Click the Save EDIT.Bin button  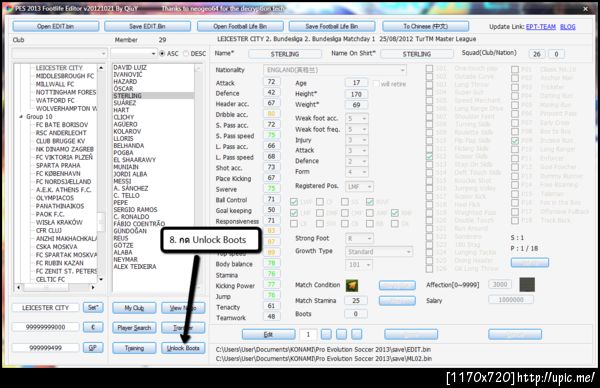click(x=147, y=26)
